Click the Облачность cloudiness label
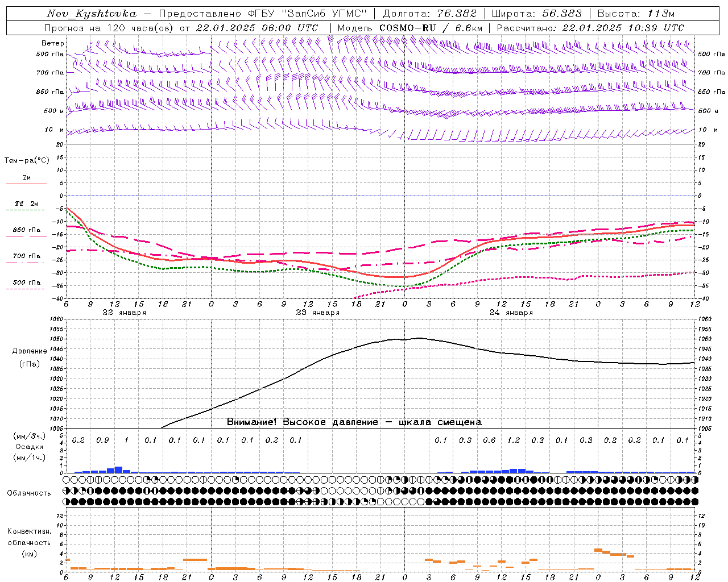Screen dimensions: 728x582 click(x=29, y=493)
